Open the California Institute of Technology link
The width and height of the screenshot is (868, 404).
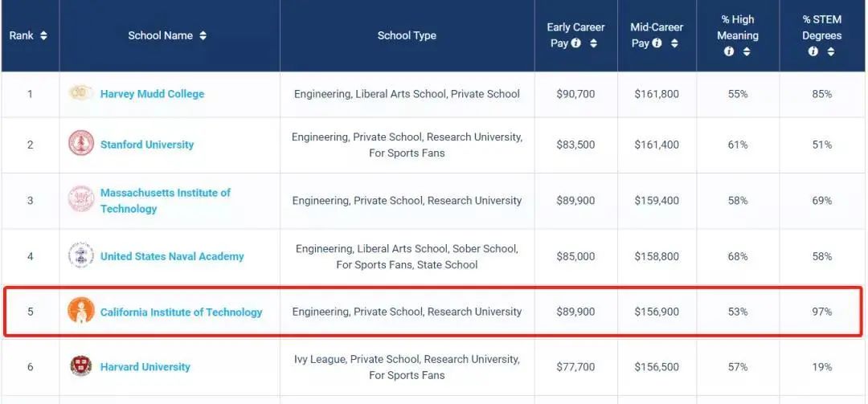181,312
